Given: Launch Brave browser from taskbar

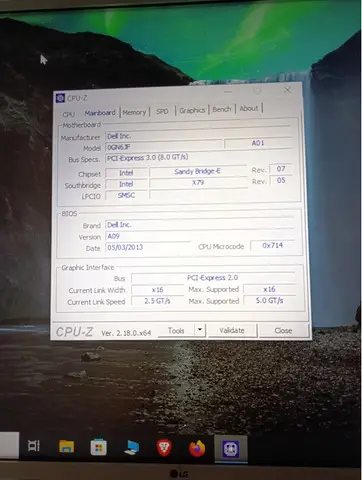Looking at the screenshot, I should pyautogui.click(x=164, y=448).
